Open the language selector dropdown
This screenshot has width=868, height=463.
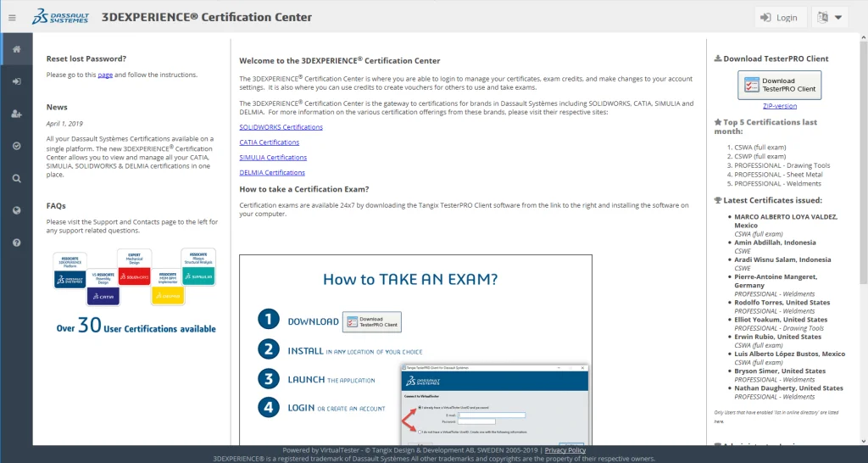click(830, 17)
